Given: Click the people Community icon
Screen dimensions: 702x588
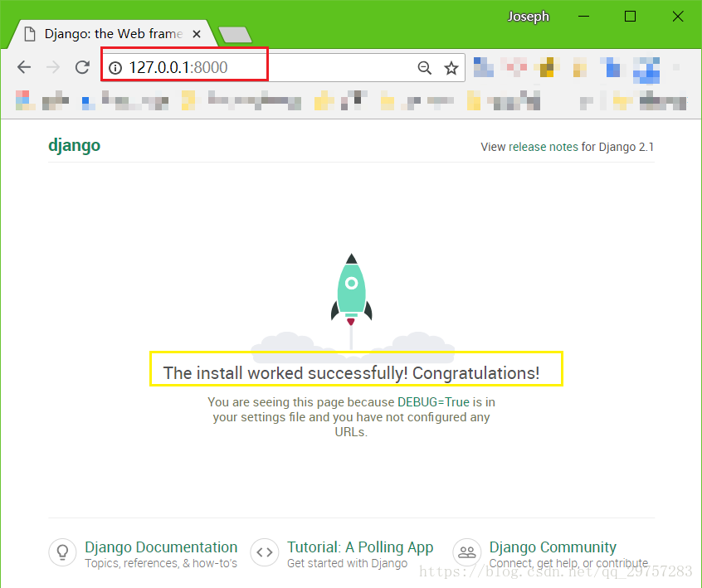Looking at the screenshot, I should tap(467, 552).
